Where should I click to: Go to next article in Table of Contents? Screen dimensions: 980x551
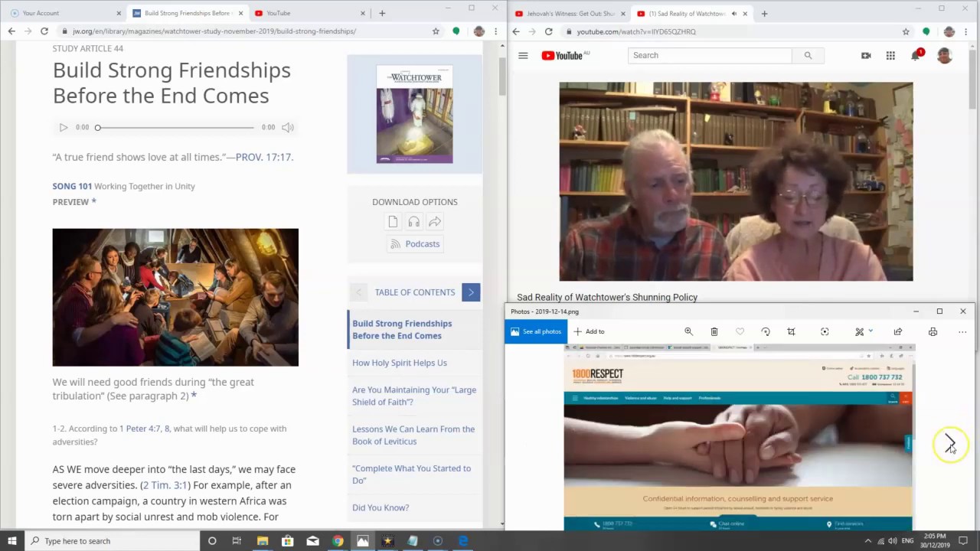point(471,292)
